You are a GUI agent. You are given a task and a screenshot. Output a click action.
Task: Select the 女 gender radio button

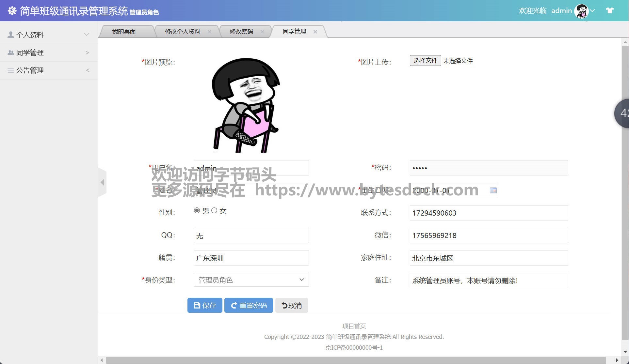click(x=214, y=210)
